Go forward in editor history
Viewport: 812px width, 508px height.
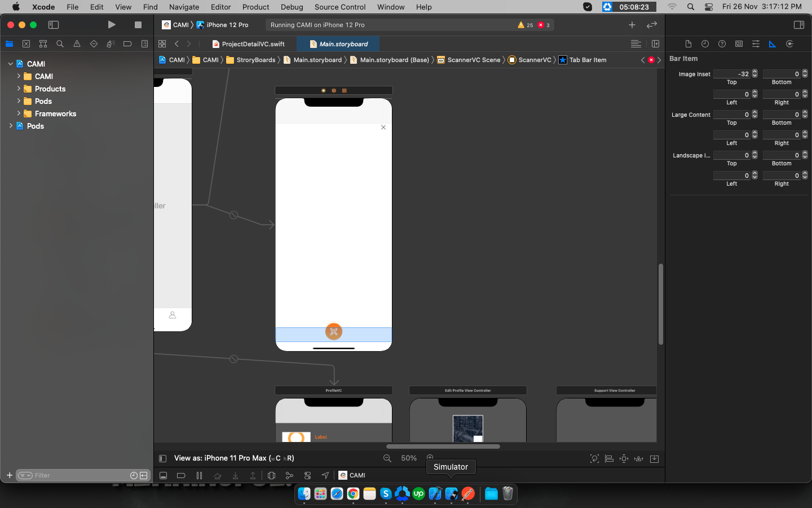pyautogui.click(x=189, y=44)
